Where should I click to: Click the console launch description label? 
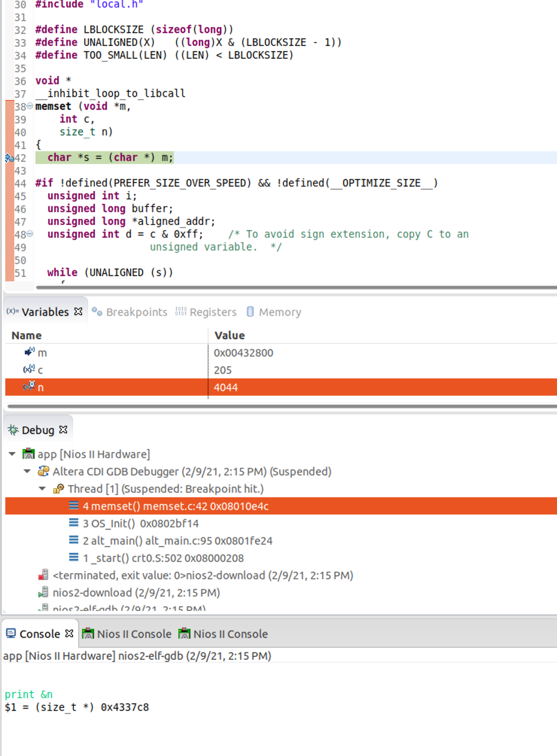[x=137, y=656]
